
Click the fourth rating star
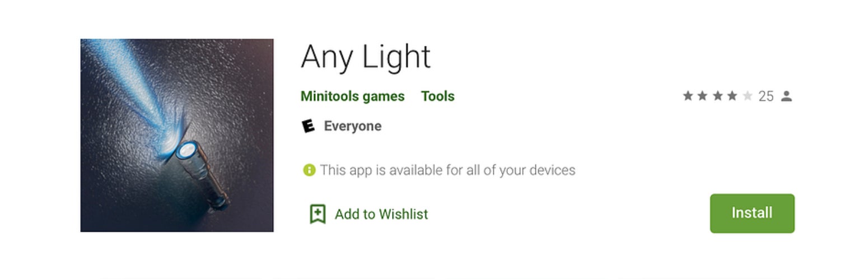click(732, 96)
